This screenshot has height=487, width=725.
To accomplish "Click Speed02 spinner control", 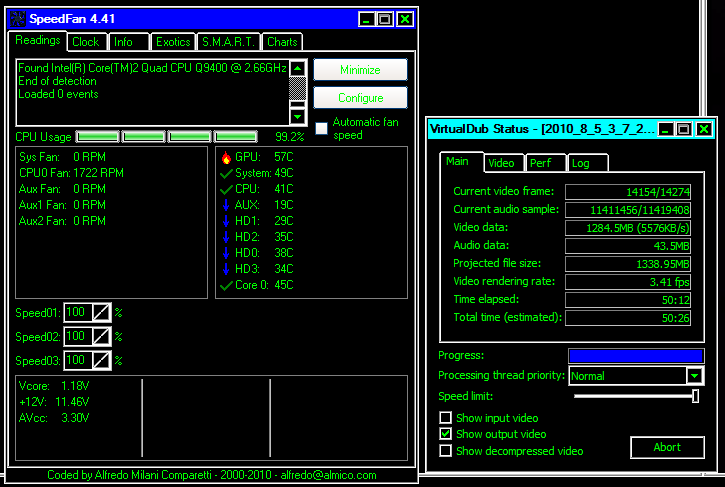I will (101, 337).
